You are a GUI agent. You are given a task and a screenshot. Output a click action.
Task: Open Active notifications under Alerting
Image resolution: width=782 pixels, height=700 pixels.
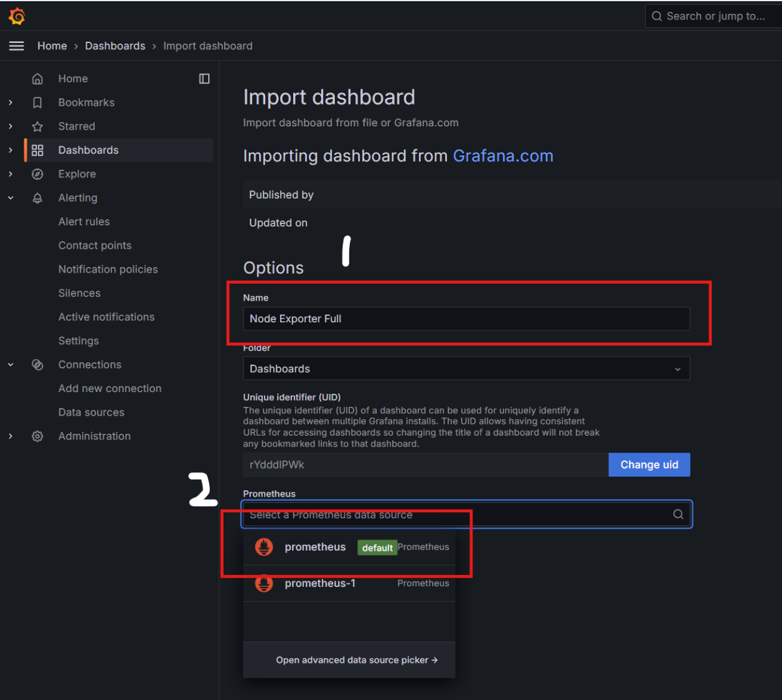click(106, 317)
